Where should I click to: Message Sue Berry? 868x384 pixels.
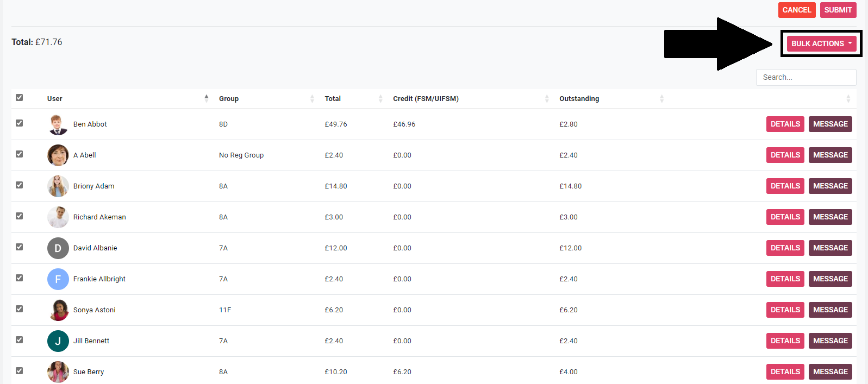pyautogui.click(x=830, y=372)
